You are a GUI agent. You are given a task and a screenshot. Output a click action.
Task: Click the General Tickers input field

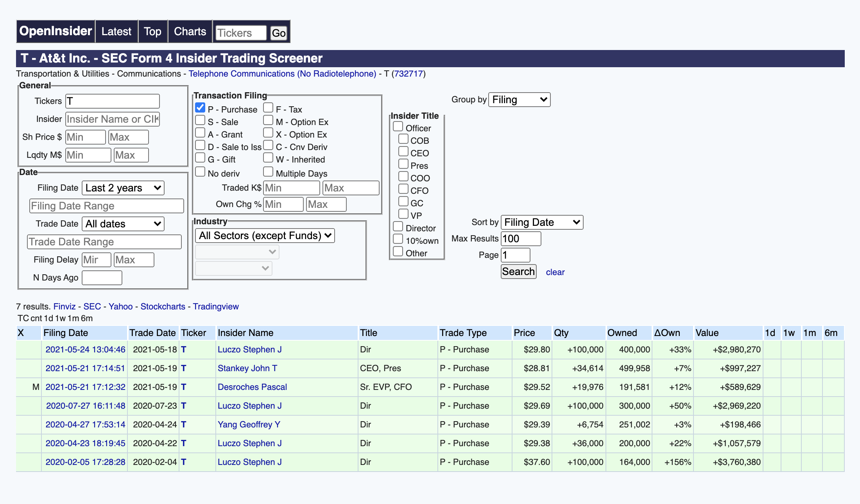pyautogui.click(x=113, y=101)
